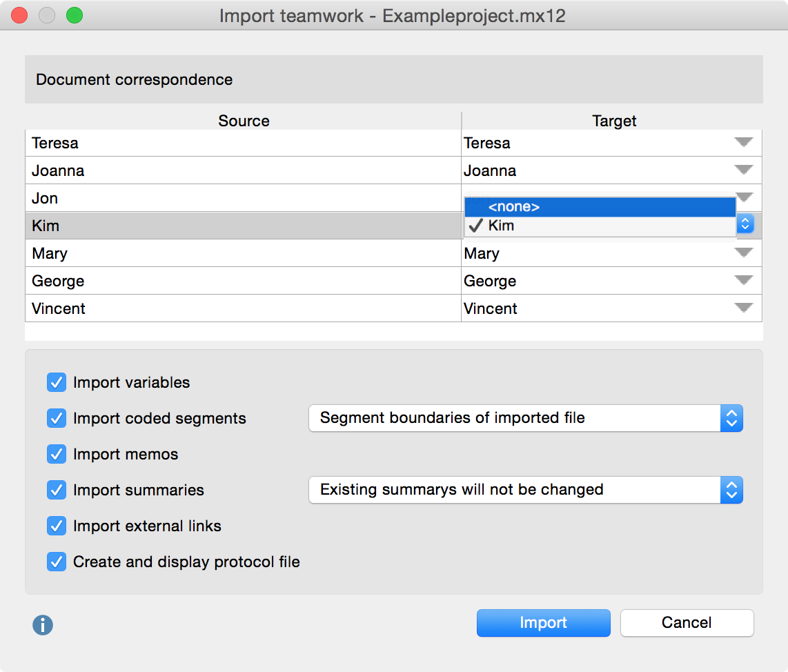Click the Cancel button
This screenshot has width=788, height=672.
click(687, 623)
